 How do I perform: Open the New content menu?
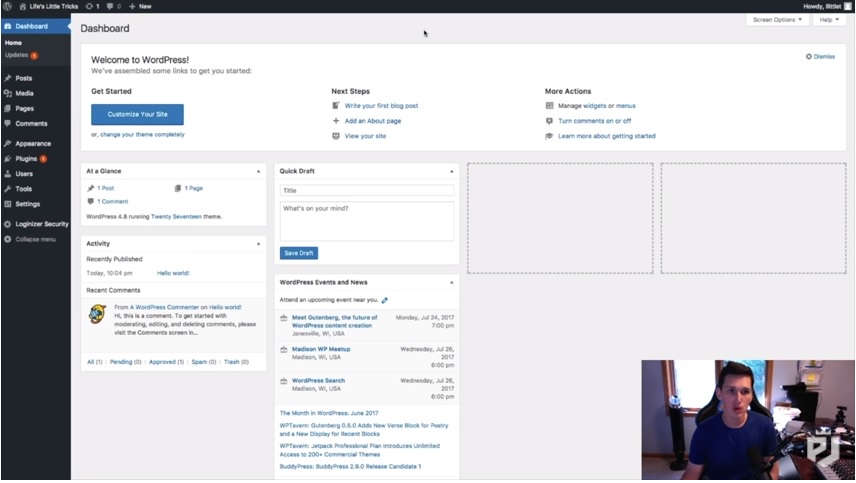coord(140,6)
